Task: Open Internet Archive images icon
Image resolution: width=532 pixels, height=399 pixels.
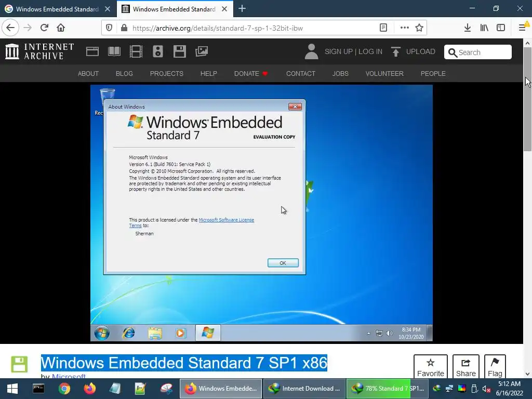Action: coord(202,51)
